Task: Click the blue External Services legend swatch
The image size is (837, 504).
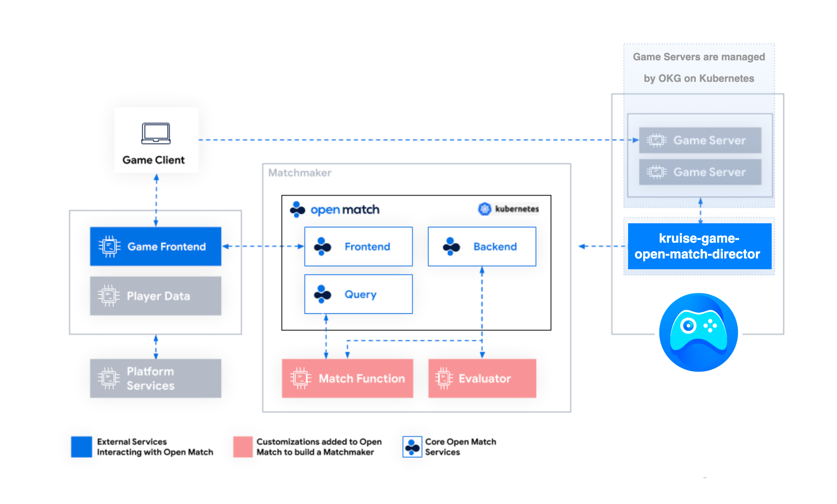Action: coord(81,447)
